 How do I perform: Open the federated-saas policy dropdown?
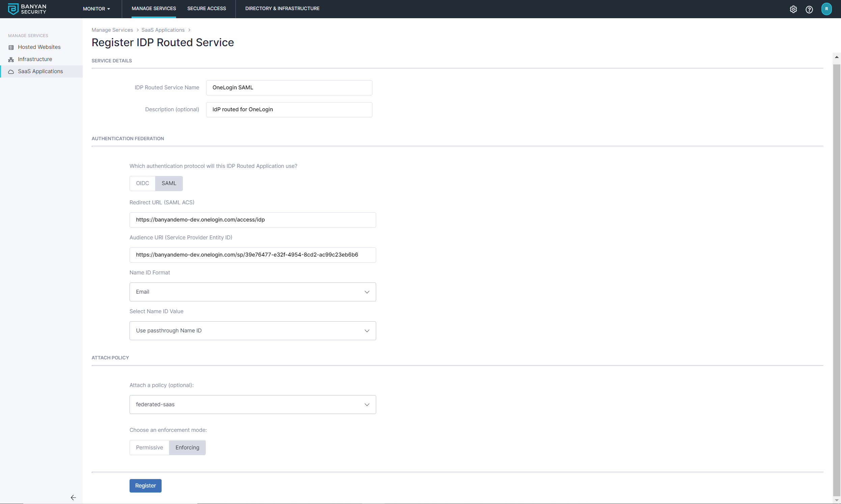pyautogui.click(x=252, y=404)
